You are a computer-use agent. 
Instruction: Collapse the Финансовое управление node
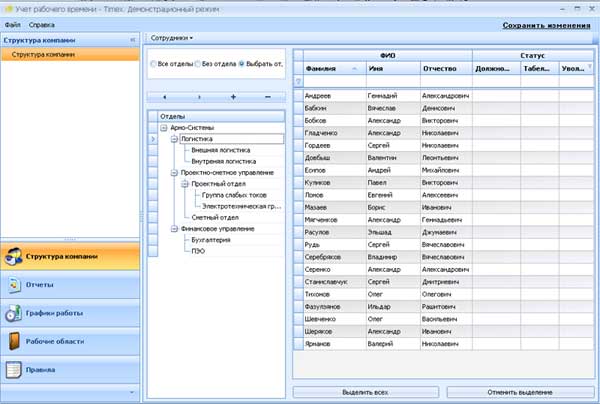click(174, 229)
